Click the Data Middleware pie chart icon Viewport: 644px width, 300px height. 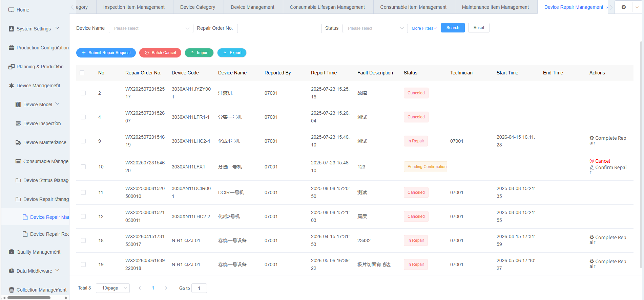click(12, 271)
